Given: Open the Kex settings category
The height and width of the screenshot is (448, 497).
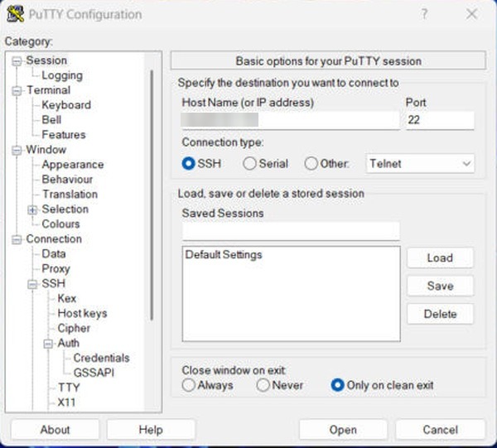Looking at the screenshot, I should 66,298.
